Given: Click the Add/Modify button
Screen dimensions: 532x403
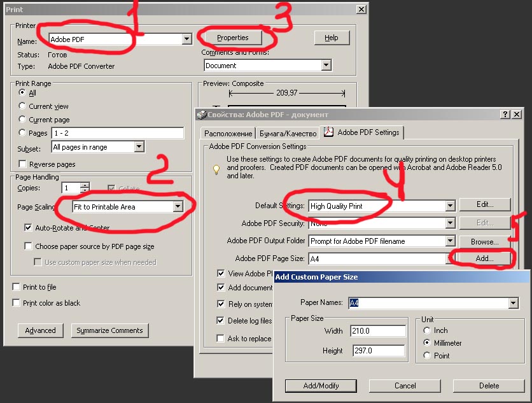Looking at the screenshot, I should point(321,386).
